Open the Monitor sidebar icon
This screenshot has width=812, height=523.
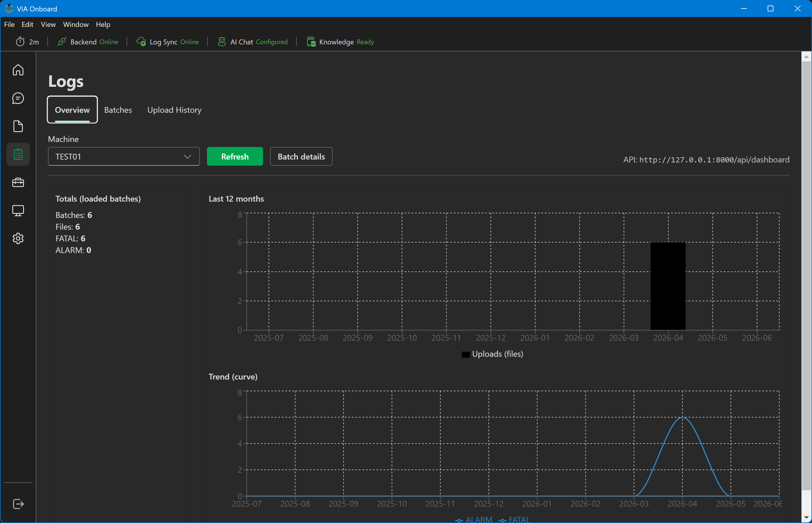point(18,211)
